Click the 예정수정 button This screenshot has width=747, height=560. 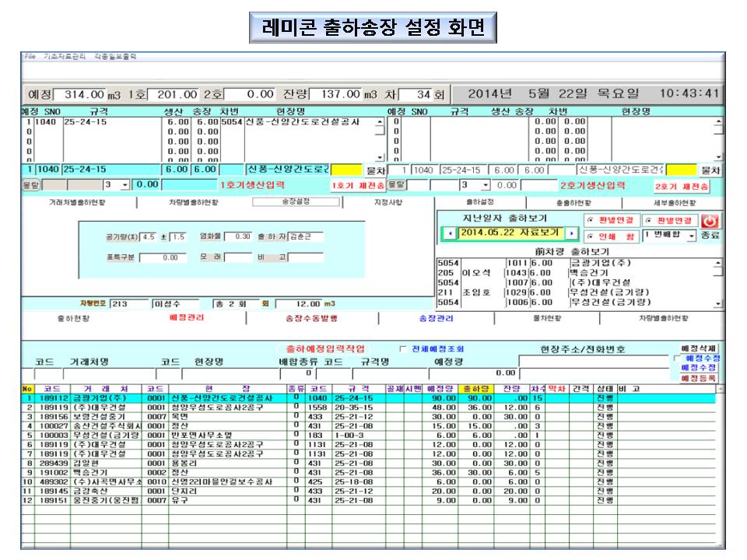(699, 368)
